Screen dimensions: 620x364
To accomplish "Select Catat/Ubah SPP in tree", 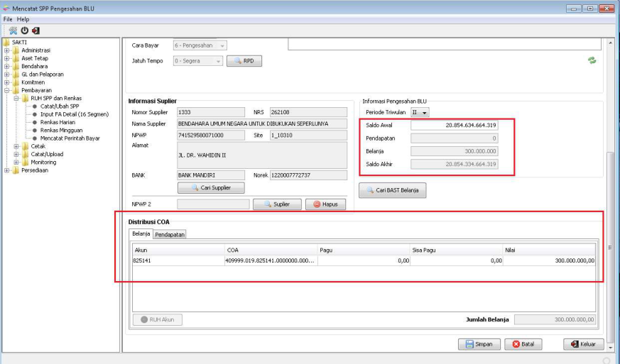I will pyautogui.click(x=60, y=106).
